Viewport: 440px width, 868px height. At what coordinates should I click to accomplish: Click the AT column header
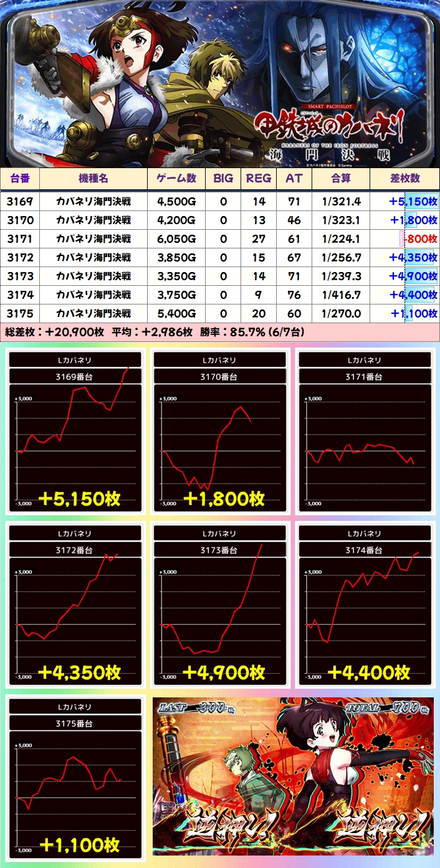(x=294, y=179)
